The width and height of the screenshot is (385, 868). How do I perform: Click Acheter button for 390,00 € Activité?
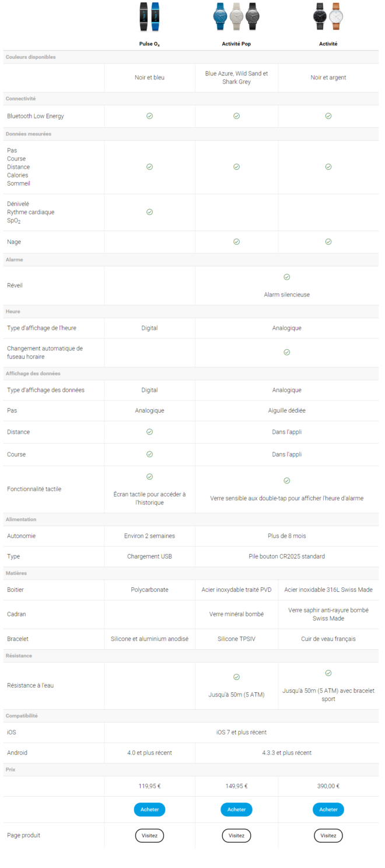click(x=328, y=809)
